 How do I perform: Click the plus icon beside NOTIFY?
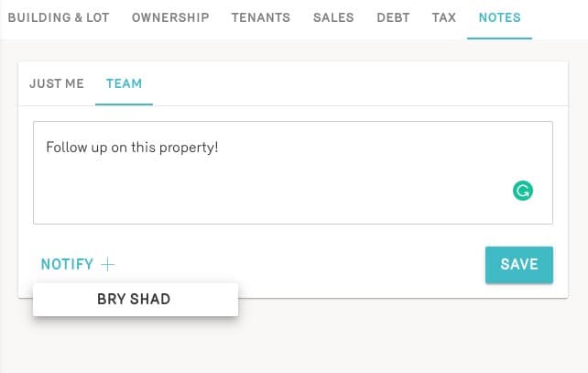coord(108,265)
